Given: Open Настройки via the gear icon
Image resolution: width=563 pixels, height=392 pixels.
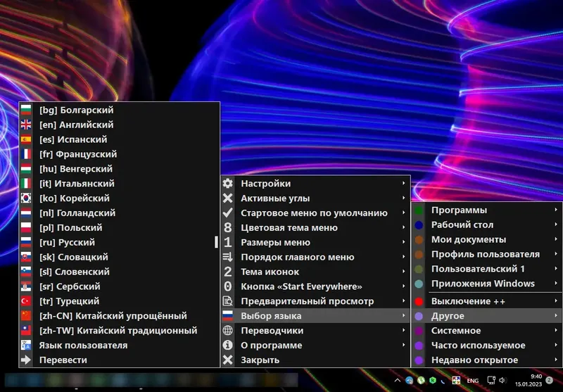Looking at the screenshot, I should click(x=227, y=184).
